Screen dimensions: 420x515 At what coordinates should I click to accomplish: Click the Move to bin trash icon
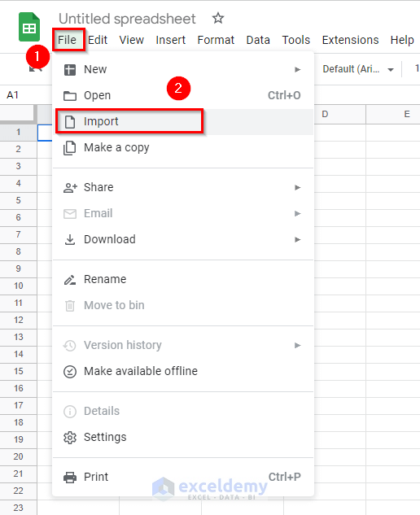point(70,306)
